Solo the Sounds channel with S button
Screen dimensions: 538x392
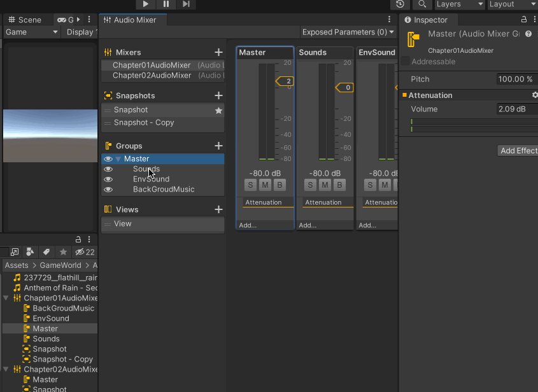pos(310,185)
